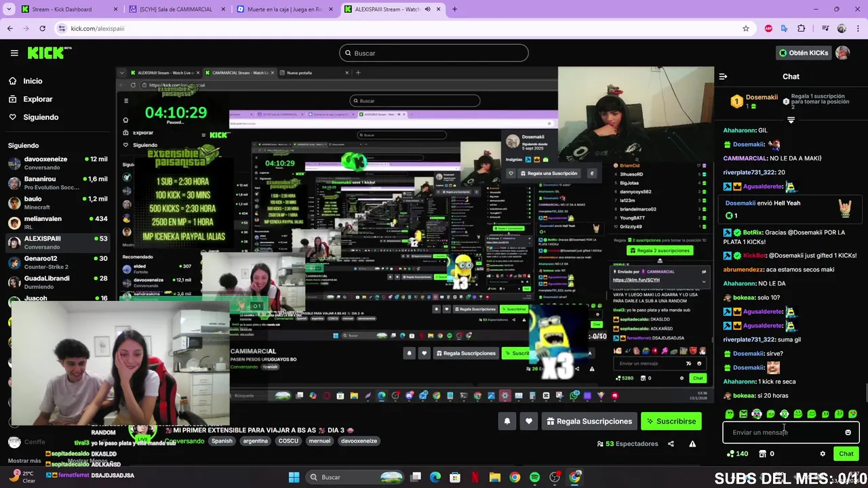The height and width of the screenshot is (488, 868).
Task: Reload the page
Action: (42, 28)
